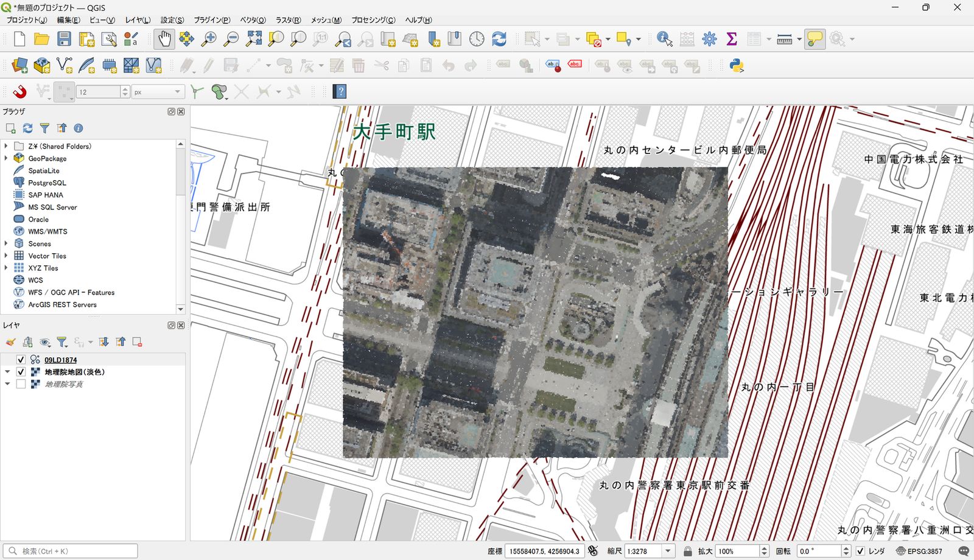Click the coordinate 座標 input field

coord(545,551)
